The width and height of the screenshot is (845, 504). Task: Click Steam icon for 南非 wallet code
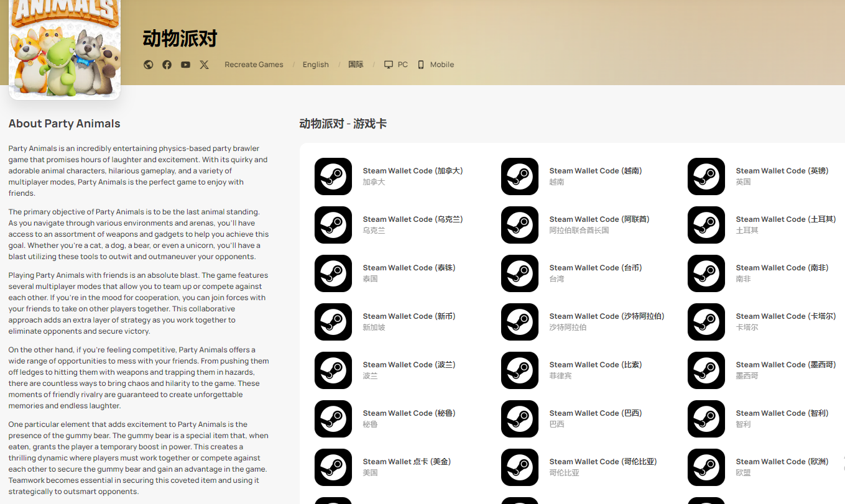[x=706, y=273]
